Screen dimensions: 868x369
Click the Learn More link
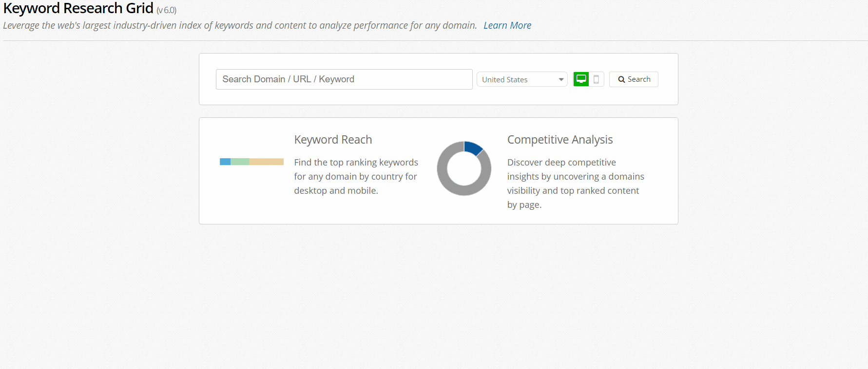(x=507, y=25)
